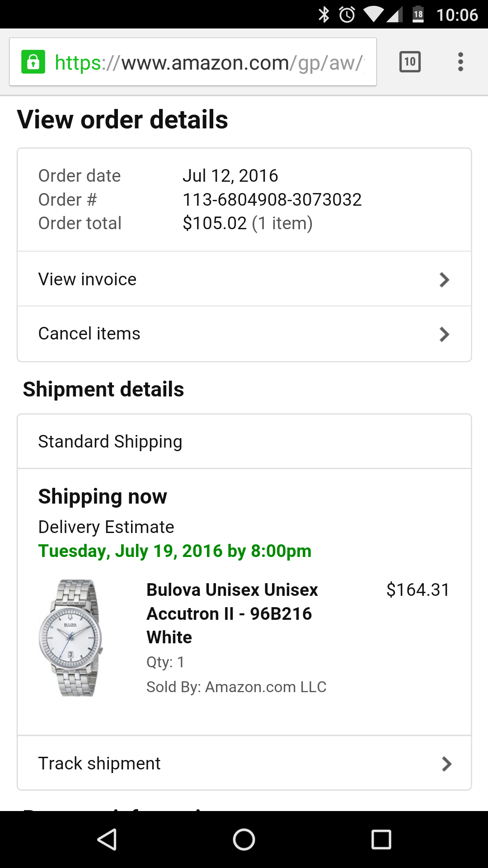
Task: Select the Cancel items option
Action: click(89, 334)
